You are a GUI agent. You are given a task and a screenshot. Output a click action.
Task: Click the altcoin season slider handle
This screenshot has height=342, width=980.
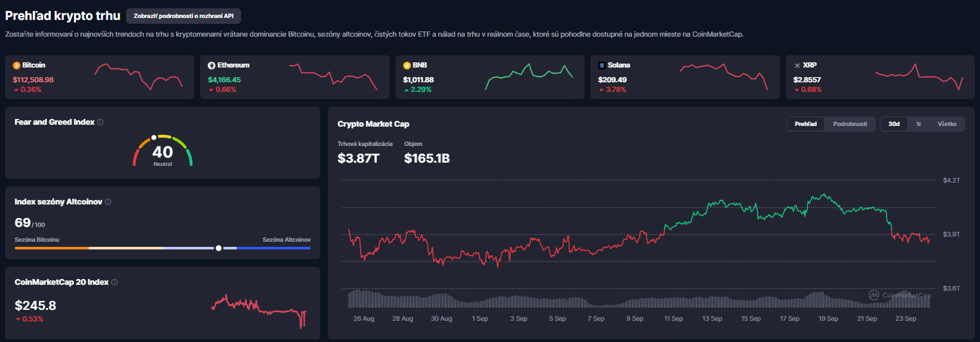(219, 248)
